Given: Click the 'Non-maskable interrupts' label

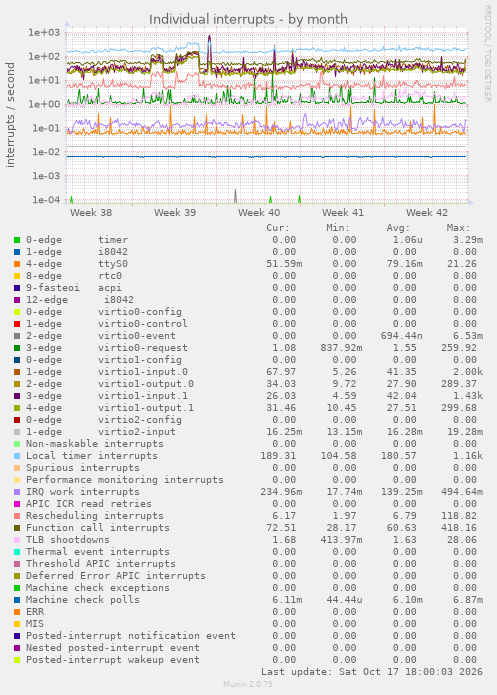Looking at the screenshot, I should tap(95, 444).
